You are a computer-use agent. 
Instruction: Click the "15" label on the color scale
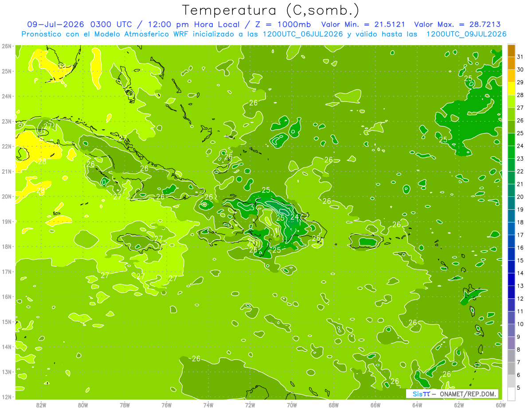click(x=520, y=261)
